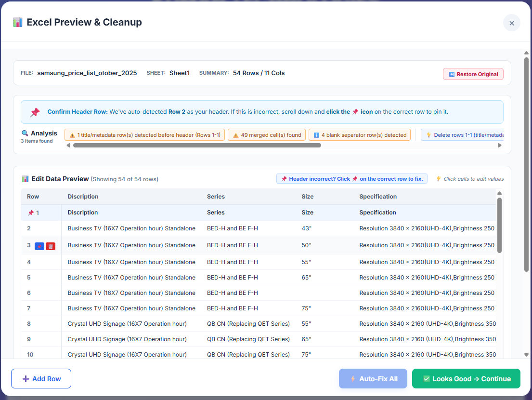Click the Size cell showing 43" in row 2
The image size is (532, 400).
pyautogui.click(x=307, y=228)
